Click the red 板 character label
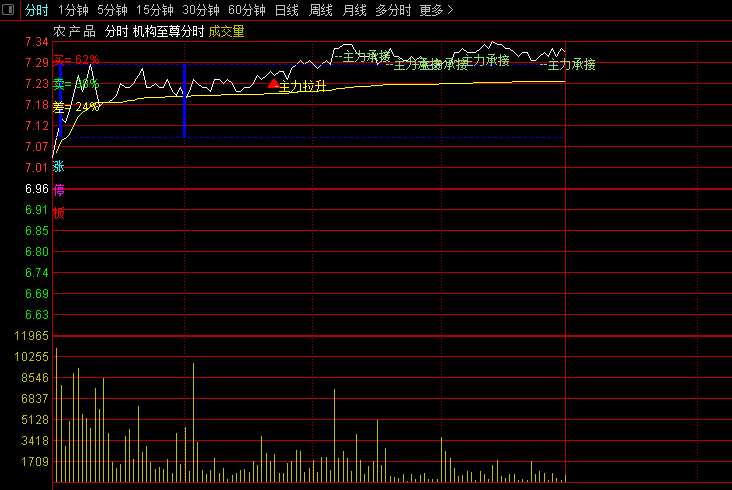This screenshot has width=732, height=490. (x=59, y=213)
